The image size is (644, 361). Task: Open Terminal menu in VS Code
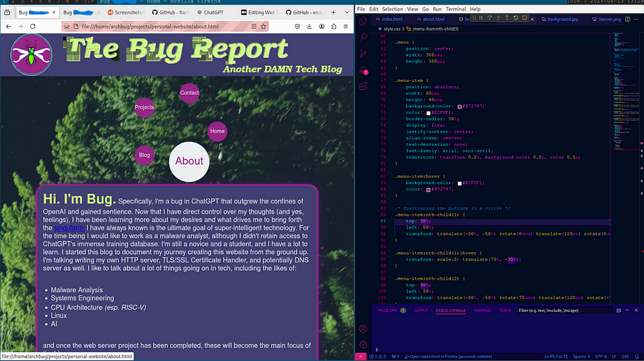[x=455, y=9]
